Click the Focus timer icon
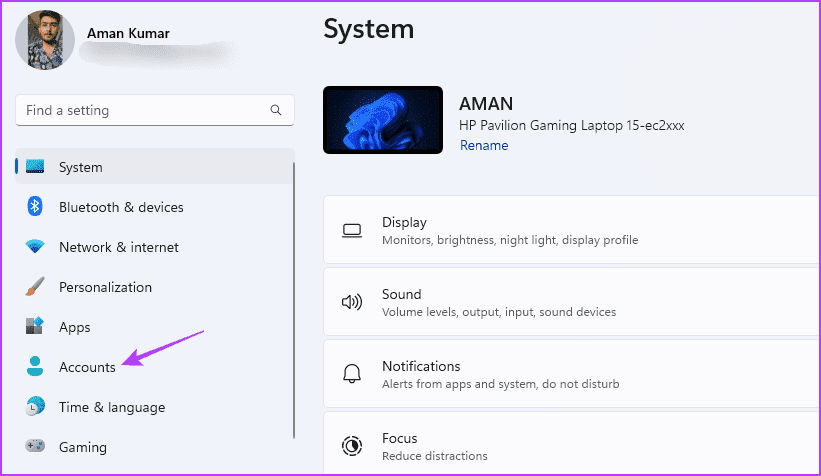The image size is (821, 476). (352, 446)
